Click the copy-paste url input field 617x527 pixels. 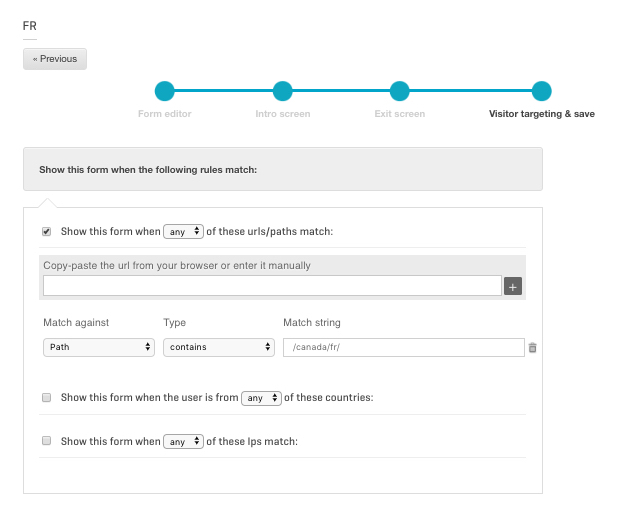[x=272, y=286]
